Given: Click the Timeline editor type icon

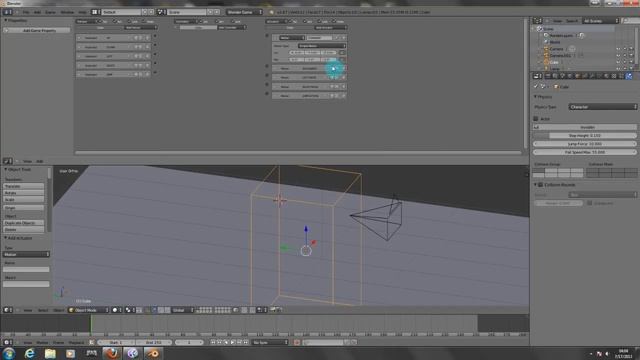Looking at the screenshot, I should tap(8, 342).
